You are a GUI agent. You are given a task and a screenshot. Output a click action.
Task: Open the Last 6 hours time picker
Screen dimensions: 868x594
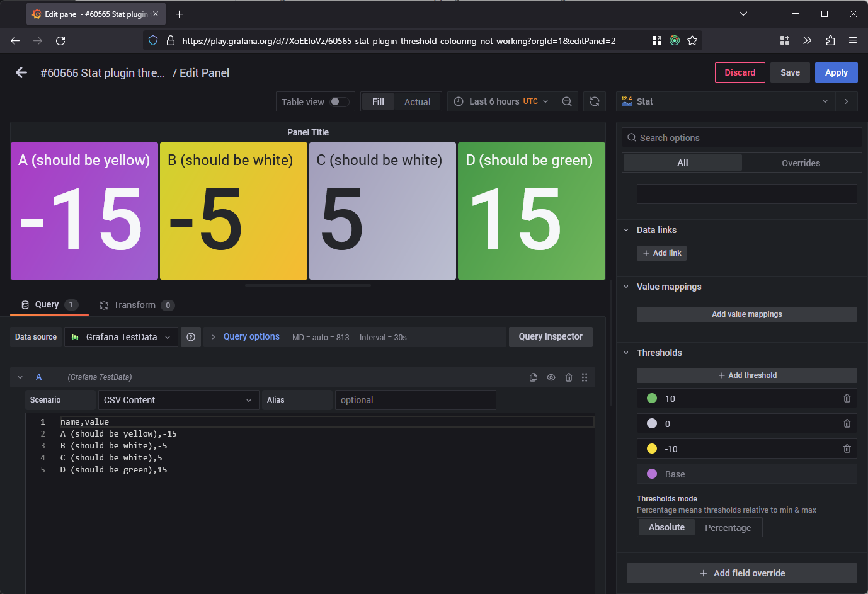tap(501, 101)
